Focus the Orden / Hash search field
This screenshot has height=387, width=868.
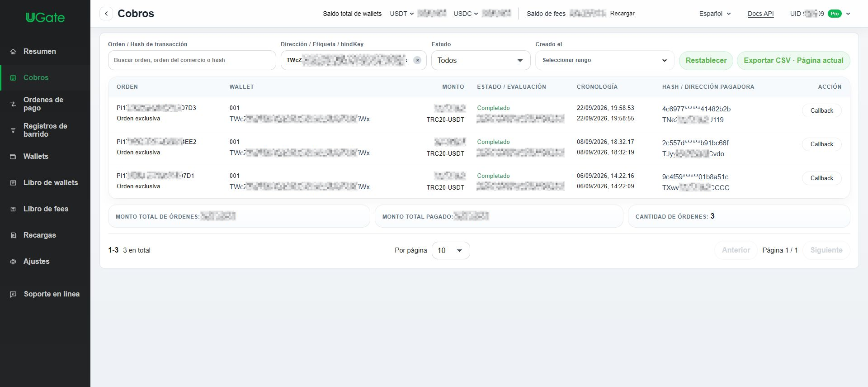[192, 60]
